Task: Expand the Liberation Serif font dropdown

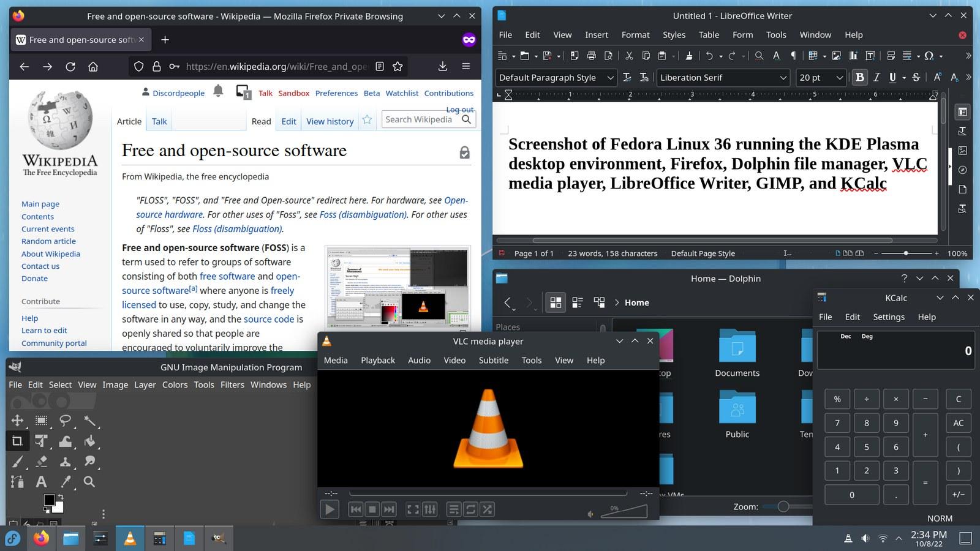Action: click(x=783, y=78)
